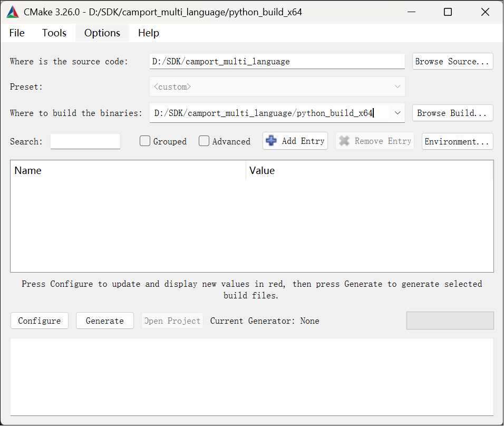
Task: Click the CMake logo icon in title bar
Action: point(13,12)
